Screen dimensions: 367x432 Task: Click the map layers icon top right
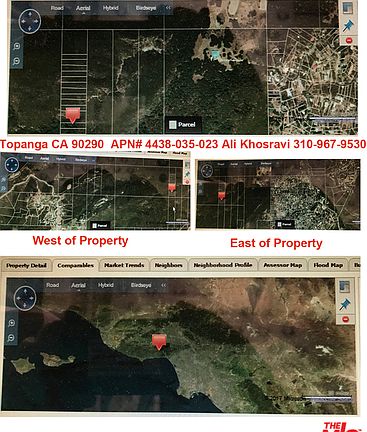pos(348,8)
